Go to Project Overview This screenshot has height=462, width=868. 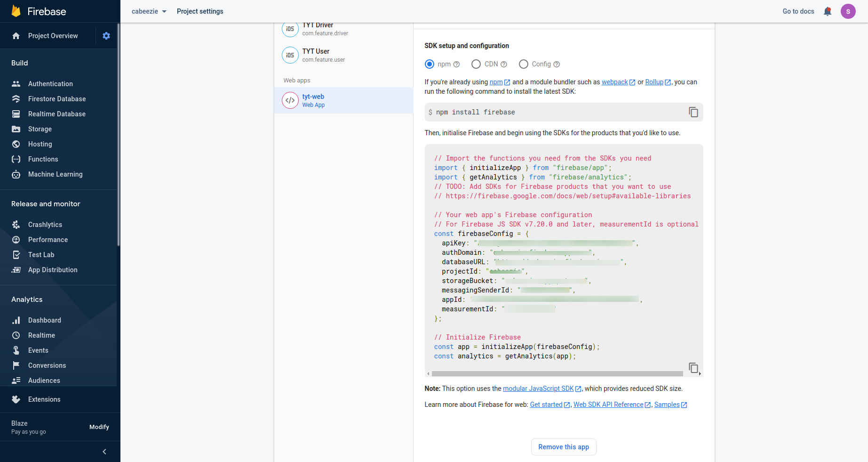click(x=52, y=35)
